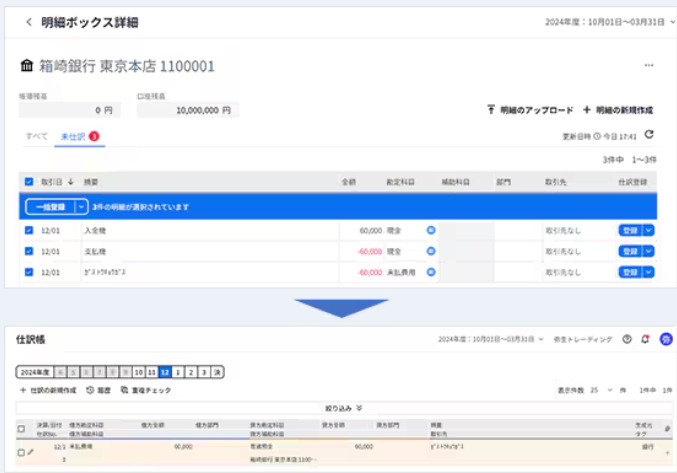Select month 11 in the month bar
This screenshot has height=473, width=677.
[152, 372]
